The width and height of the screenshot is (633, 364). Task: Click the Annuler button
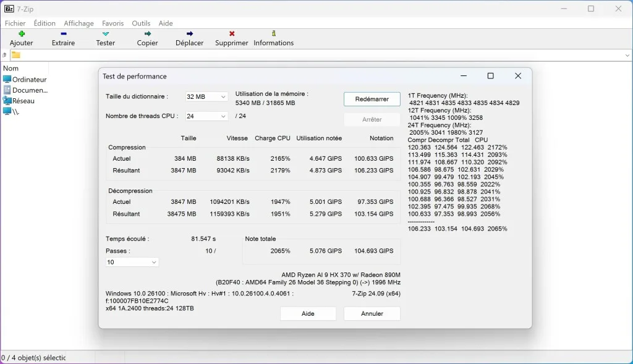pos(372,314)
